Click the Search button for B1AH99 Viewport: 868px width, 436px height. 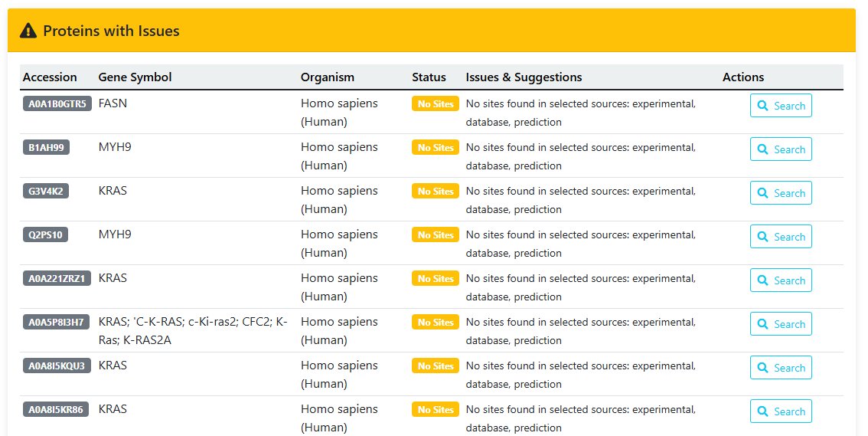[x=781, y=149]
